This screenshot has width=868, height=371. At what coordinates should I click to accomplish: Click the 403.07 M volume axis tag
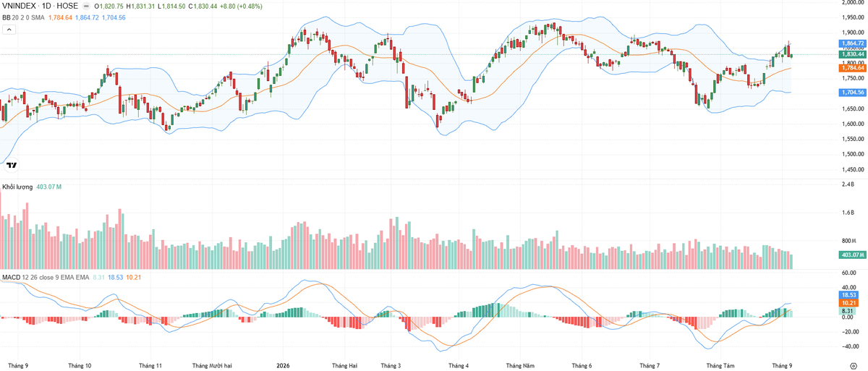853,255
